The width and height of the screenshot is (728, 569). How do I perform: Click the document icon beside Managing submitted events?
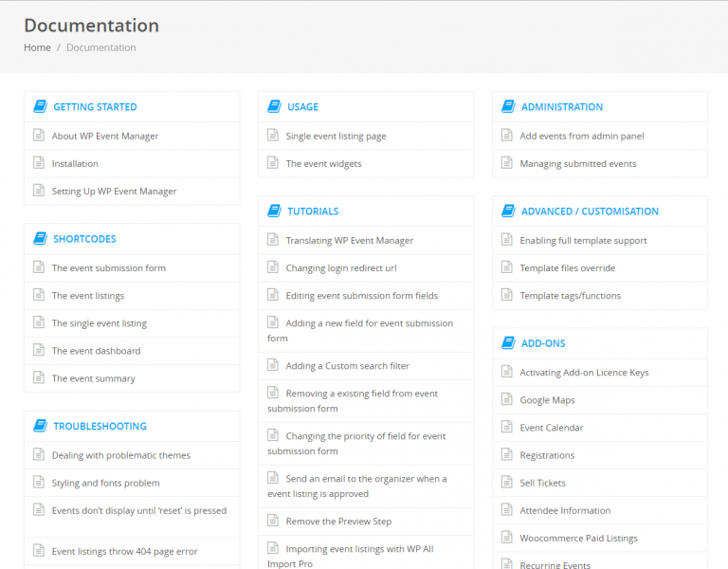pyautogui.click(x=507, y=162)
